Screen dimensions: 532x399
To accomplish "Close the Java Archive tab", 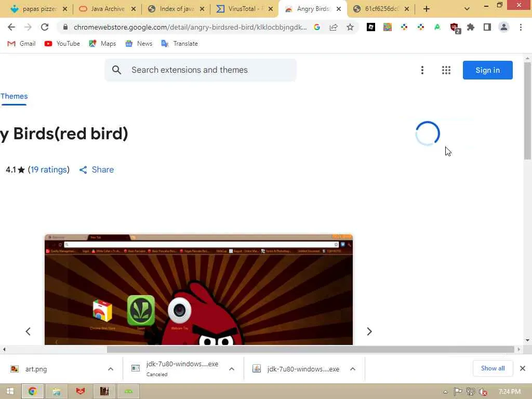I will click(x=134, y=9).
